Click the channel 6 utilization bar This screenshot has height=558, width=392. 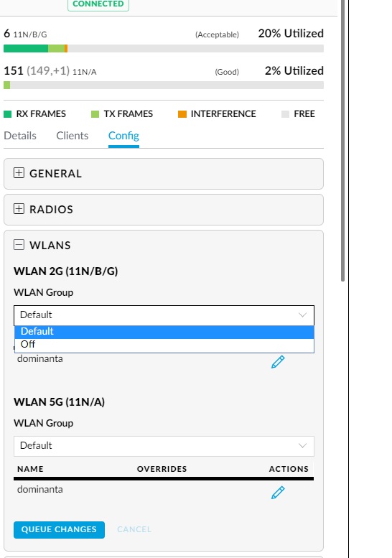coord(164,48)
